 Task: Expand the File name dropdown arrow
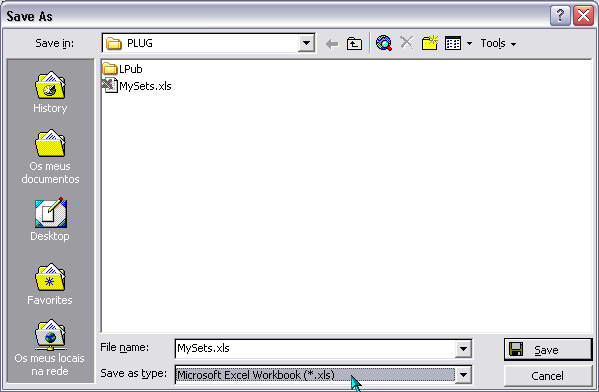click(463, 348)
